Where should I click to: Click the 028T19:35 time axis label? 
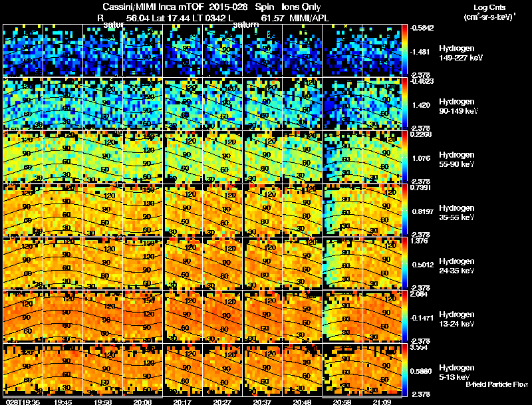coord(23,402)
